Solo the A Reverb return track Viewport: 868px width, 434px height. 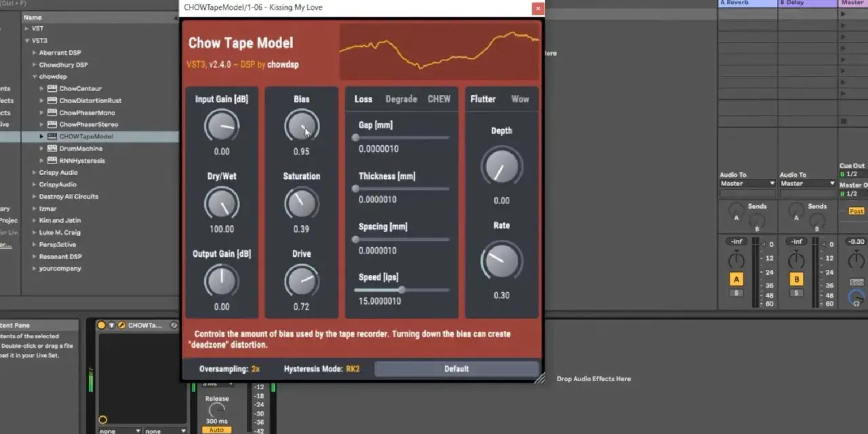pyautogui.click(x=736, y=293)
